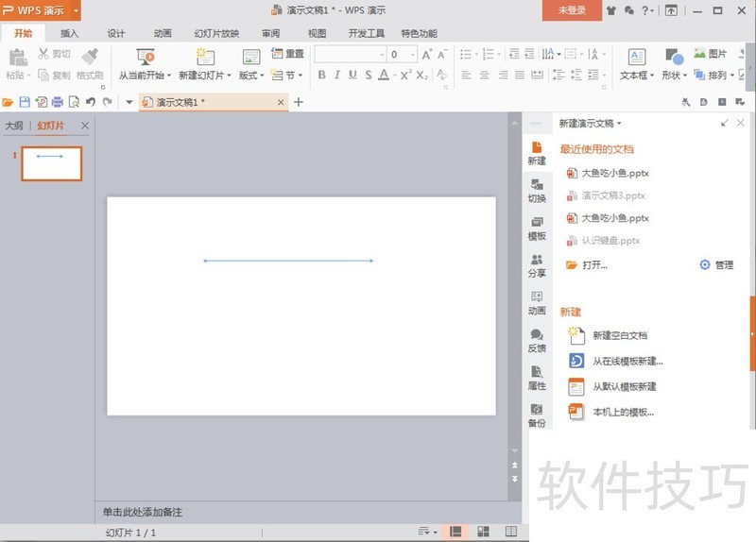The height and width of the screenshot is (542, 756).
Task: Justify text alignment
Action: (x=520, y=76)
